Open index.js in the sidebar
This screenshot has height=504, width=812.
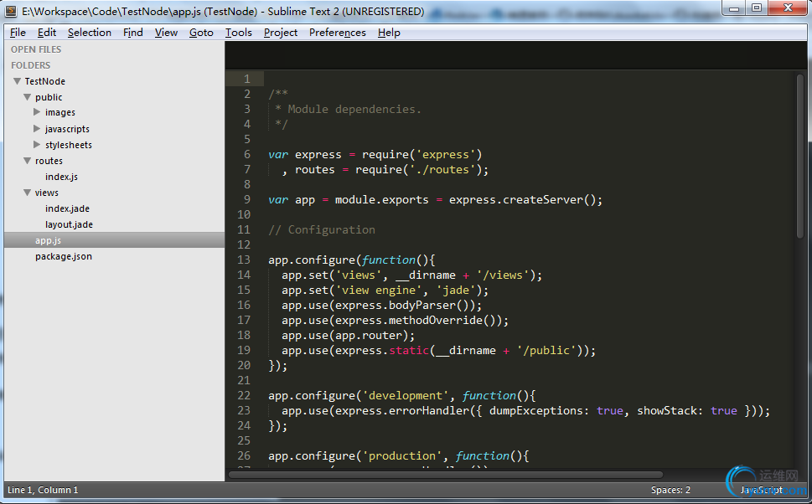[x=62, y=177]
